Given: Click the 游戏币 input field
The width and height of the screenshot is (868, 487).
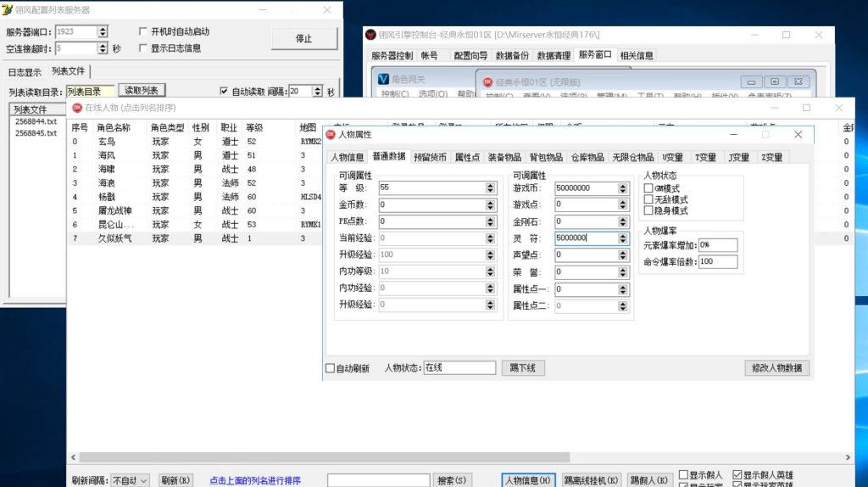Looking at the screenshot, I should tap(587, 188).
